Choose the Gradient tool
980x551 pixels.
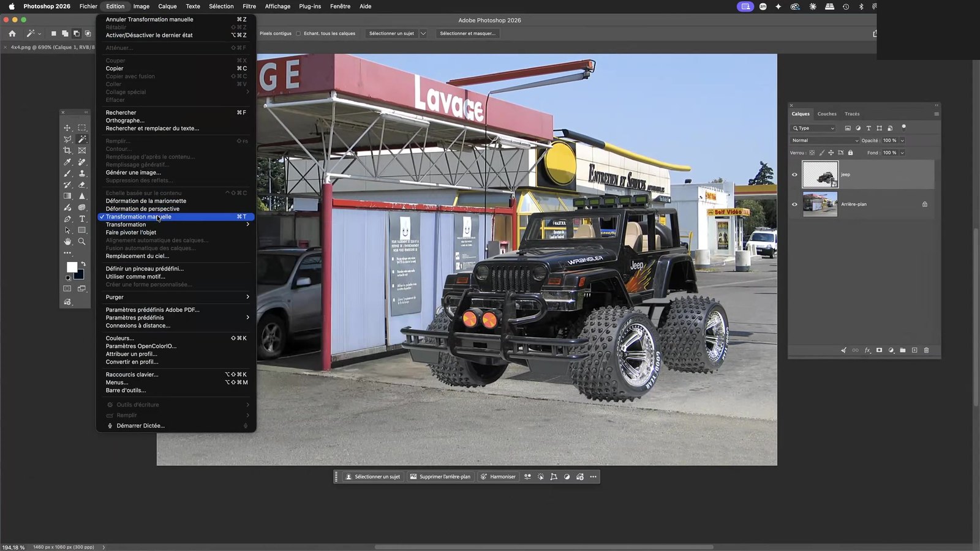(x=67, y=196)
